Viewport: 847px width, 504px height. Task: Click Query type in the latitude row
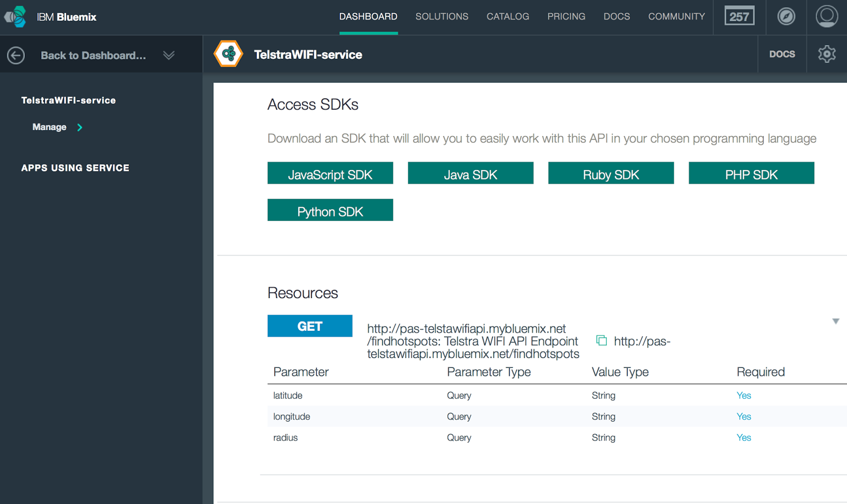459,395
